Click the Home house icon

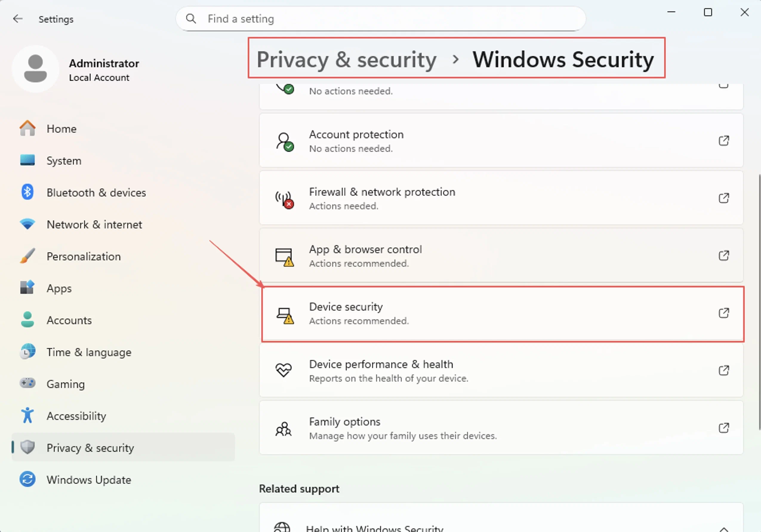tap(27, 128)
